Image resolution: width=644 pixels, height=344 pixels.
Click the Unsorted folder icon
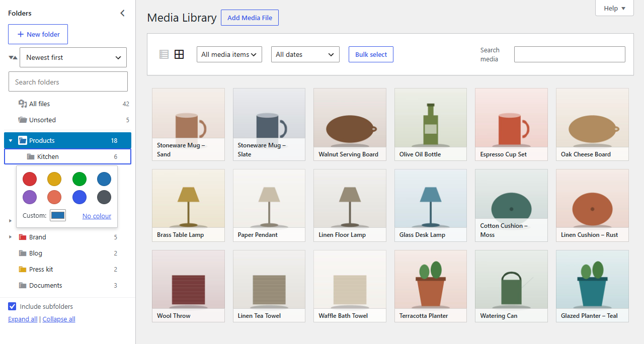(x=23, y=120)
